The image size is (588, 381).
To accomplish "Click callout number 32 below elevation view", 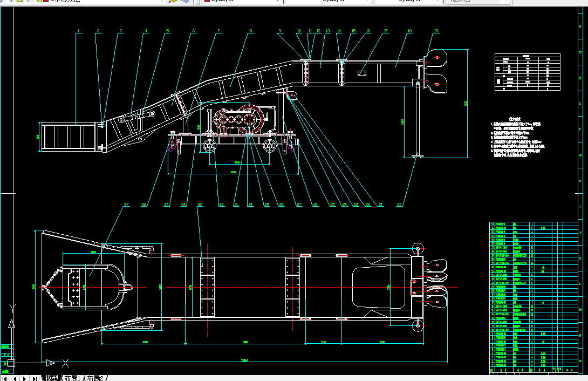I will point(221,205).
